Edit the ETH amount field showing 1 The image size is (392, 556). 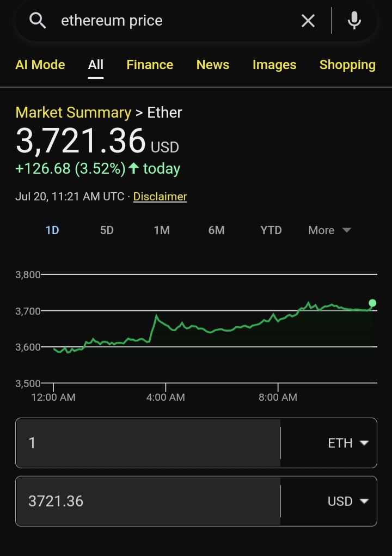click(x=148, y=443)
